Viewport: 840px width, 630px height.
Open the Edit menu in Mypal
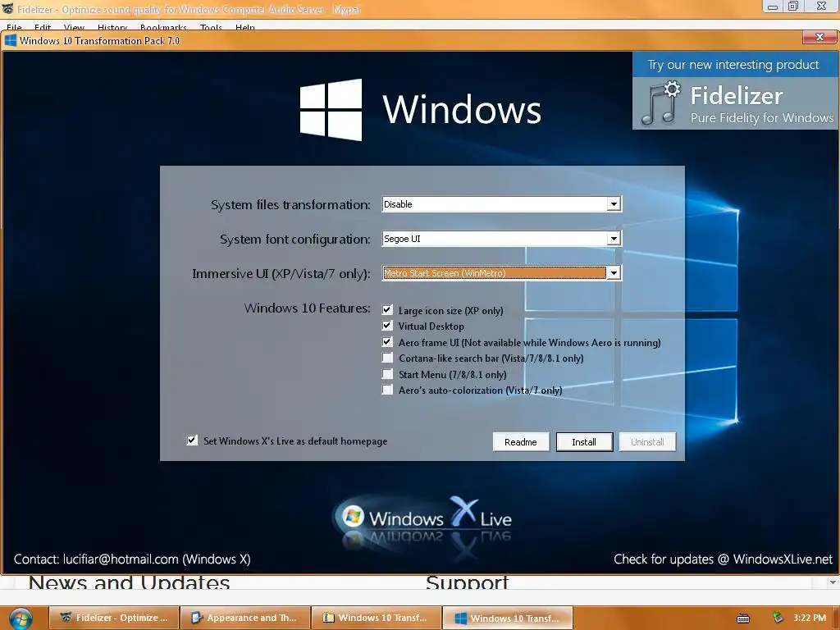pos(43,27)
